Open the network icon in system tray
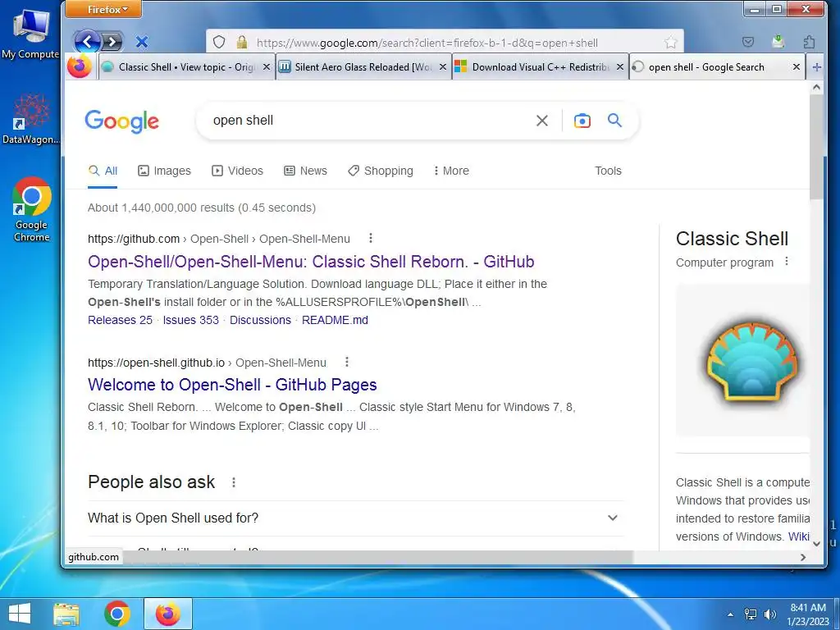Image resolution: width=840 pixels, height=630 pixels. click(751, 614)
